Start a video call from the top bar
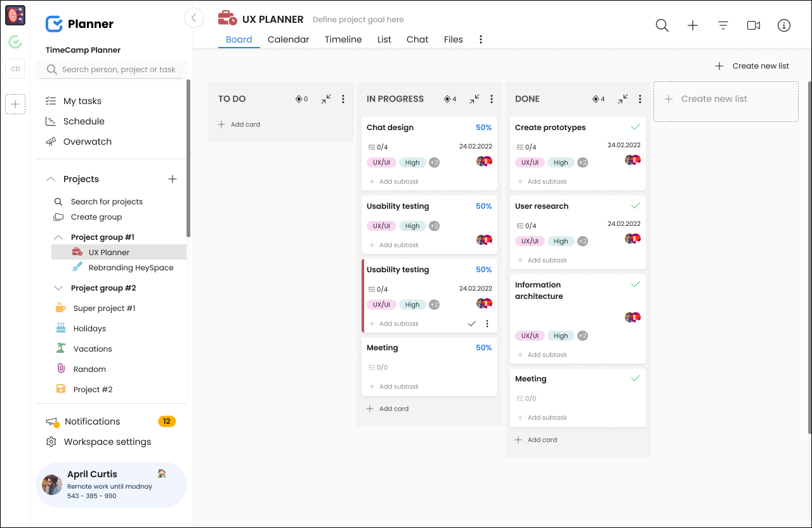 (753, 25)
